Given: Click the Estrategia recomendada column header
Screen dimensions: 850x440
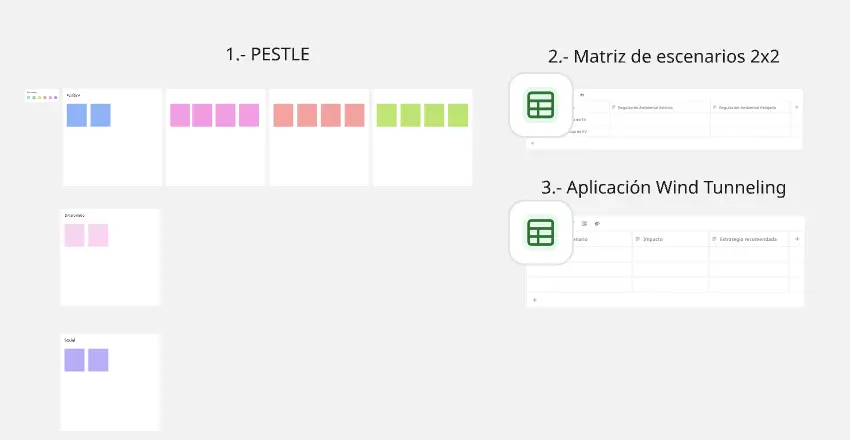Looking at the screenshot, I should [750, 240].
